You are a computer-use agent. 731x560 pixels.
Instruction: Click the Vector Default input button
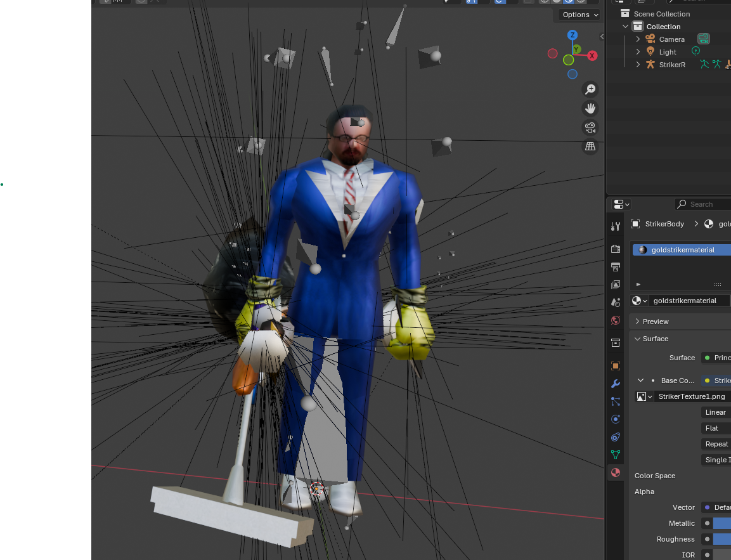(x=716, y=507)
